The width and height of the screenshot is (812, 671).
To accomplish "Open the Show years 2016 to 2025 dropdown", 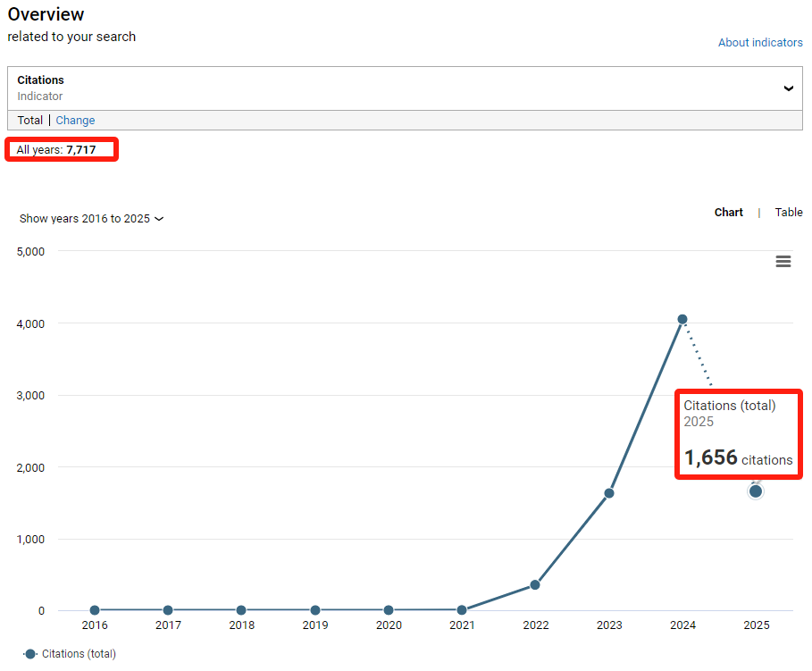I will (x=92, y=219).
